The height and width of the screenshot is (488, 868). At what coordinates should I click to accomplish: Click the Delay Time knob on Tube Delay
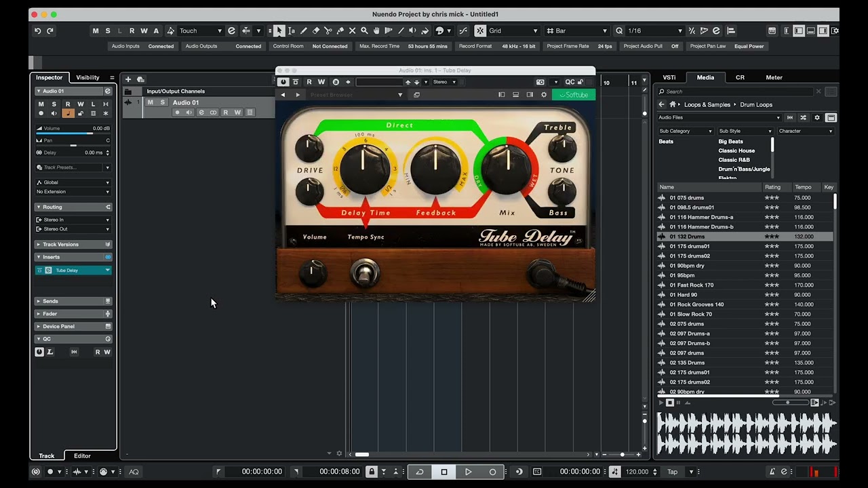tap(365, 169)
